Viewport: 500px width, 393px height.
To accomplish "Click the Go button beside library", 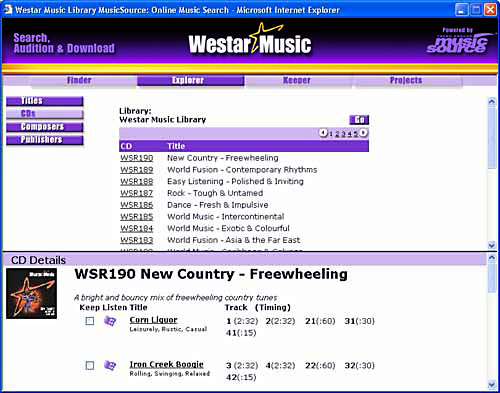I will (359, 120).
